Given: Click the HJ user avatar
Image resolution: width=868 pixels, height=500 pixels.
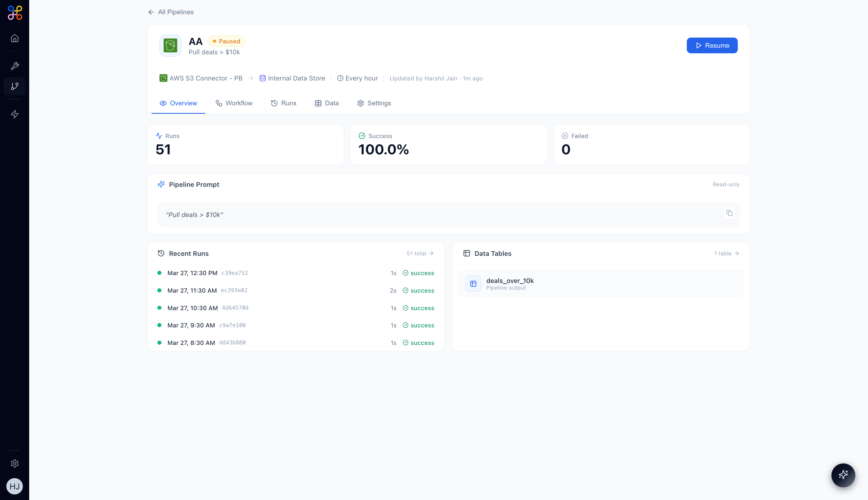Looking at the screenshot, I should point(14,486).
